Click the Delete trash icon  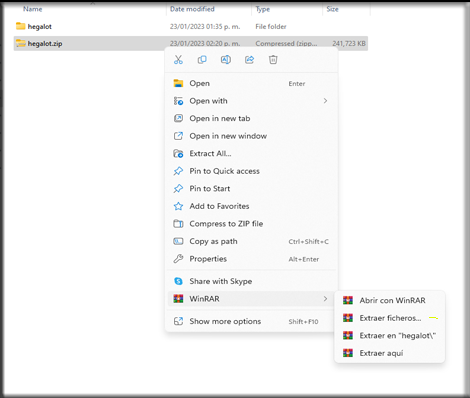(273, 60)
